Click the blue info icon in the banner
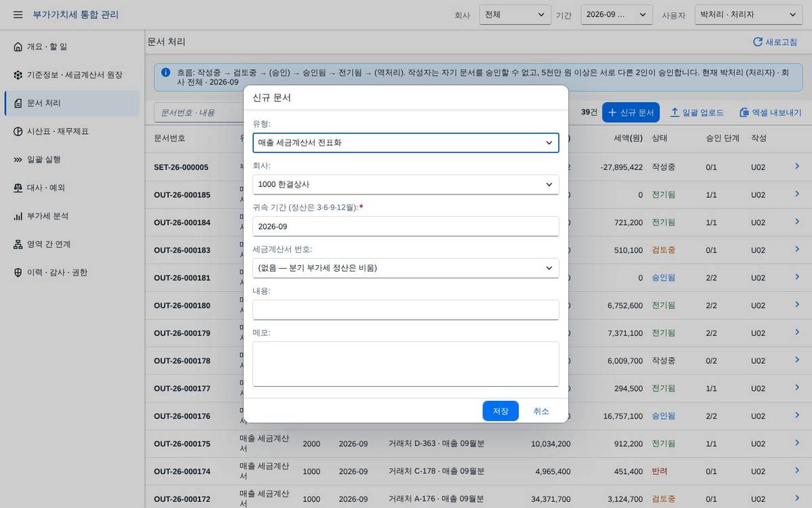Viewport: 812px width, 508px height. [x=166, y=72]
